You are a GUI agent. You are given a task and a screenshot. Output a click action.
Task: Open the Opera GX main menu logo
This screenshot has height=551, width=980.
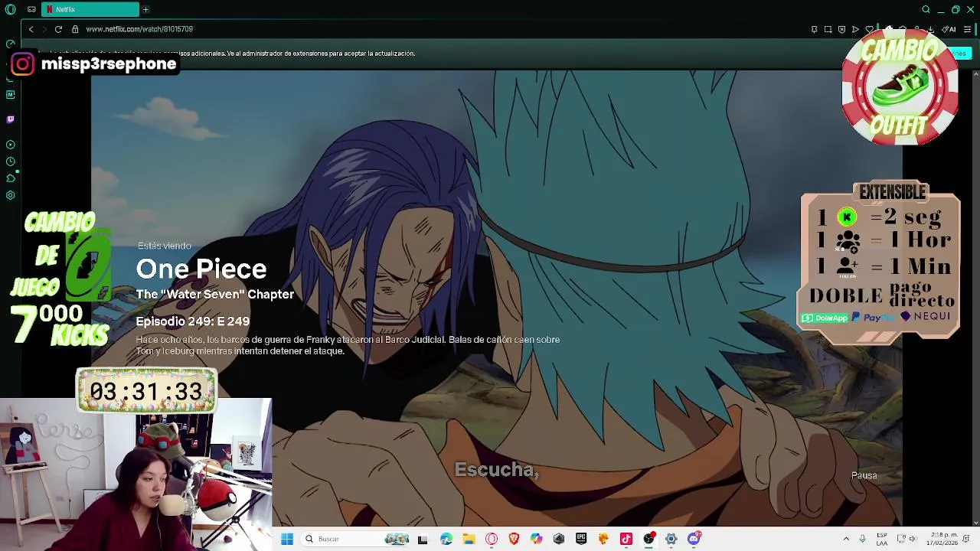[x=10, y=9]
